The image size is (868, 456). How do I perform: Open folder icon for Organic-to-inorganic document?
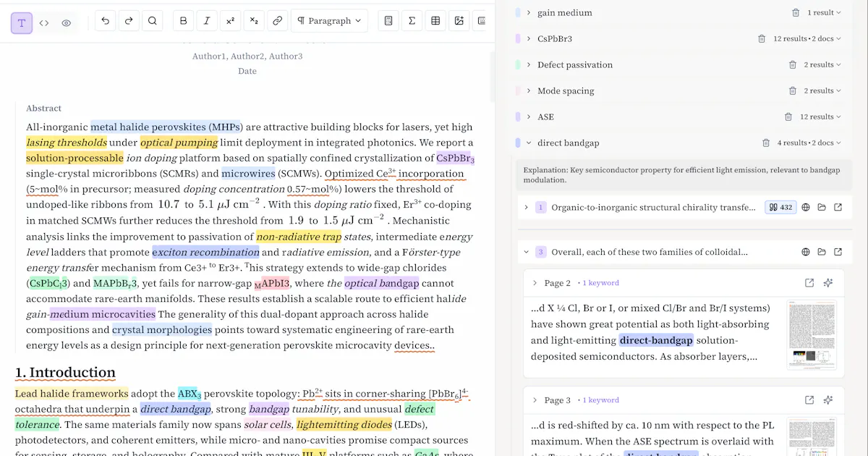click(822, 208)
